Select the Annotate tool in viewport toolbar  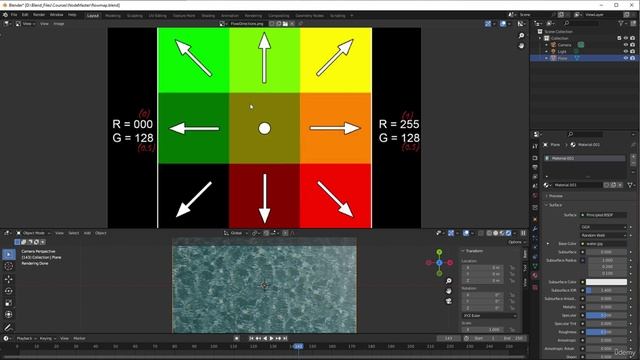9,327
